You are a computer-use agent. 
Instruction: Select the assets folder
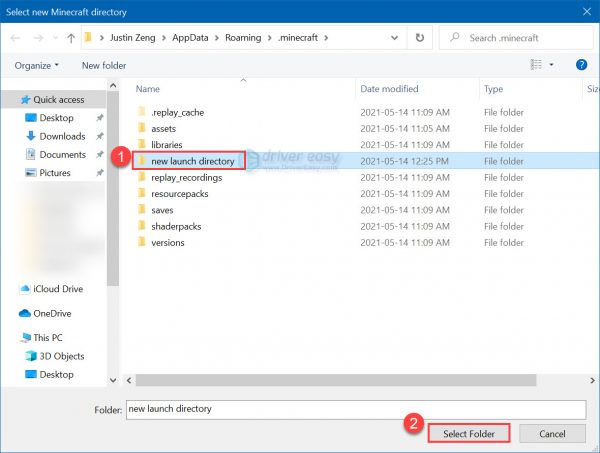coord(163,129)
